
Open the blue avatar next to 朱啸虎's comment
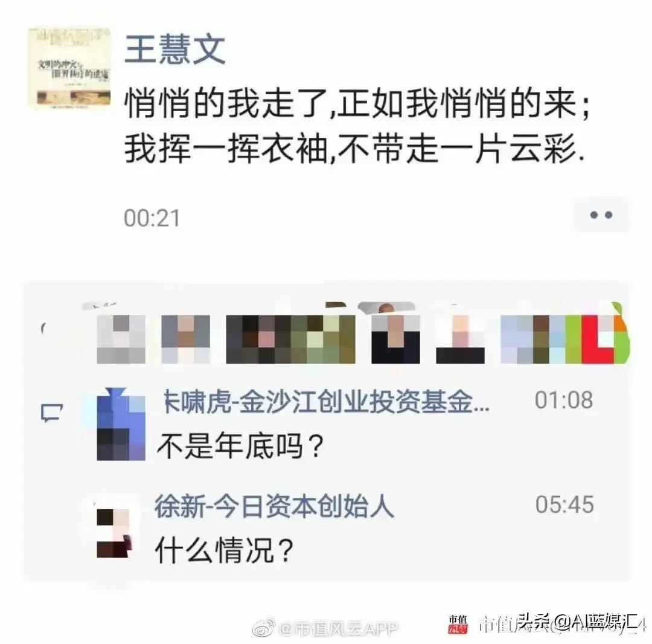[121, 424]
